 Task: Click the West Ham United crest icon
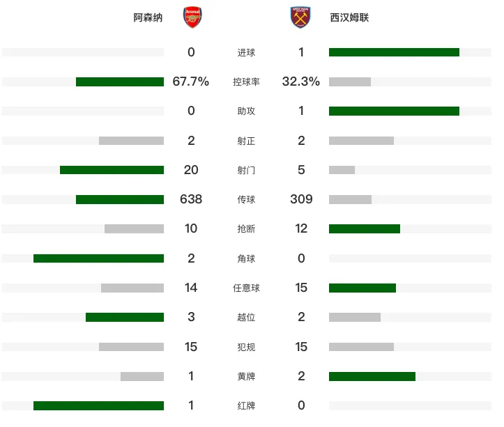coord(300,17)
